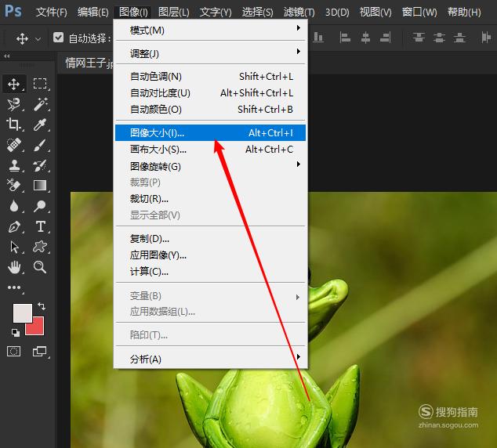Select the Lasso tool

pos(13,104)
